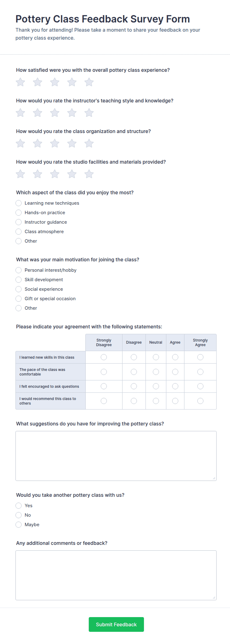Give instructor's teaching style three stars
The image size is (230, 644).
tap(55, 113)
